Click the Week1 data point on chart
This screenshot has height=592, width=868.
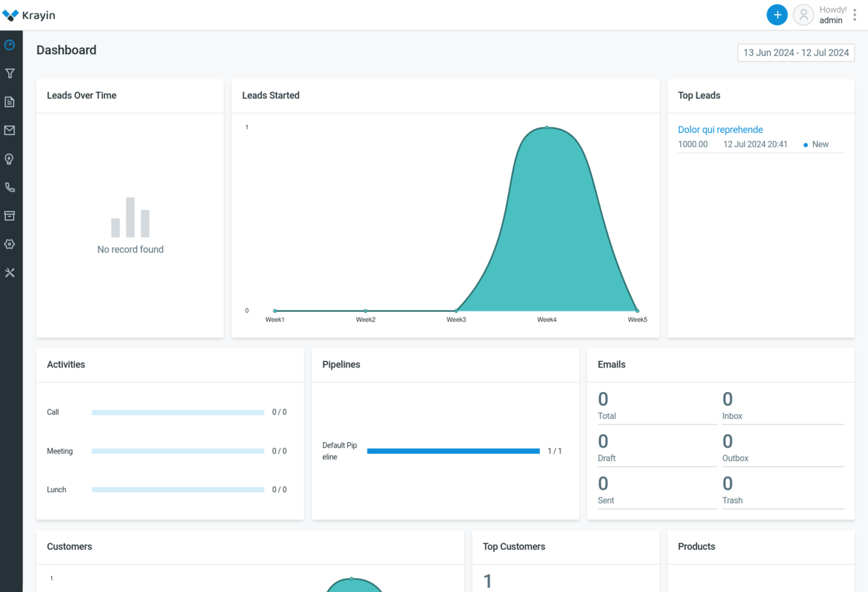pos(275,311)
